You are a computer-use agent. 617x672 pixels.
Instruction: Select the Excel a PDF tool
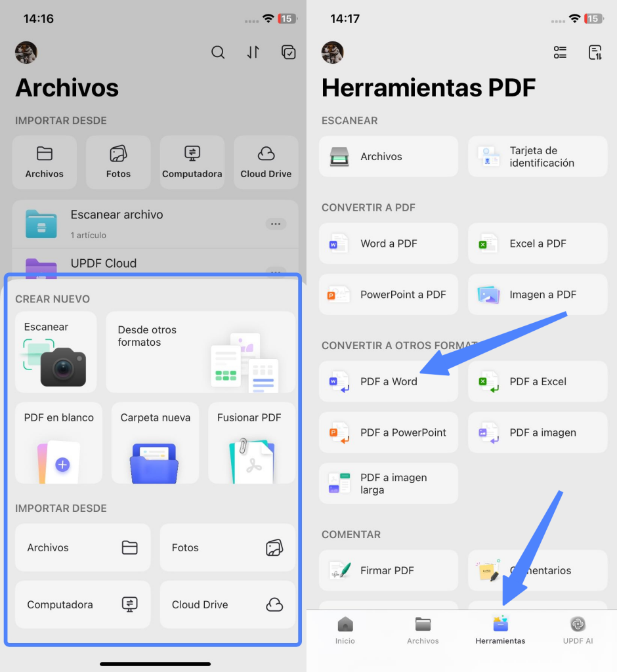tap(538, 243)
